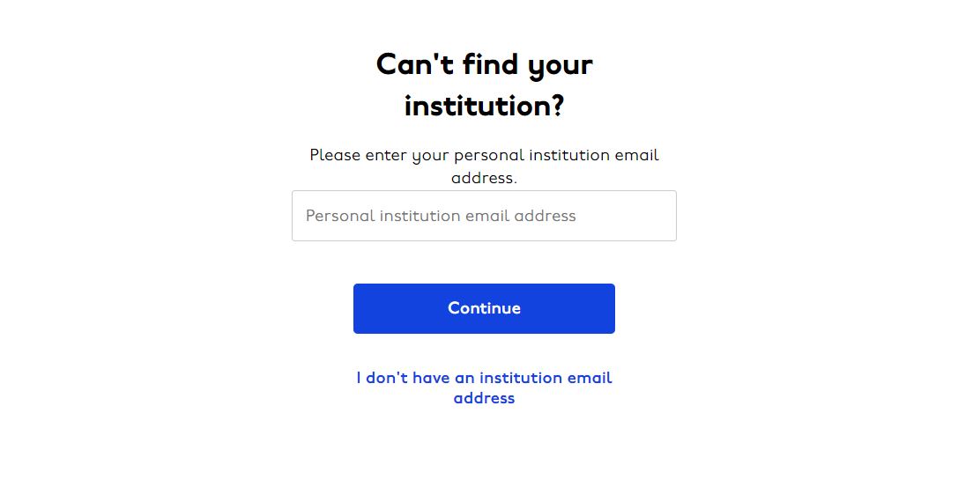The height and width of the screenshot is (487, 980).
Task: Click the "address" line of the blue link
Action: [484, 398]
